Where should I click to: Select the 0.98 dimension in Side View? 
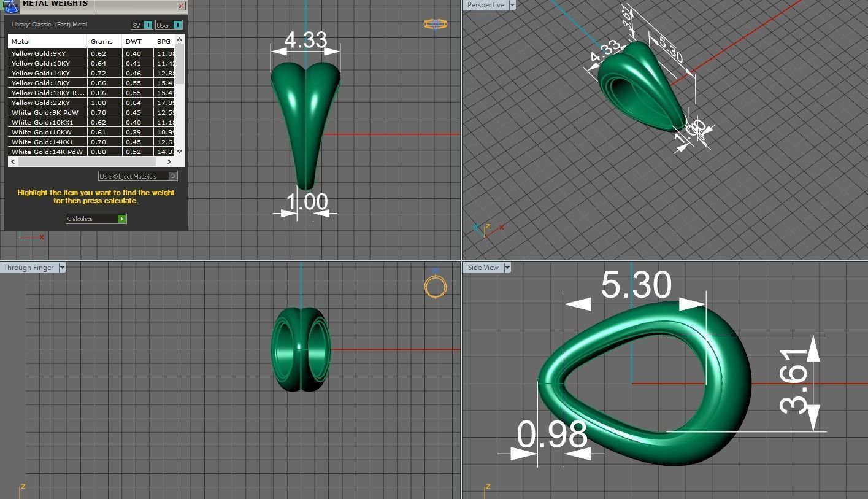552,434
